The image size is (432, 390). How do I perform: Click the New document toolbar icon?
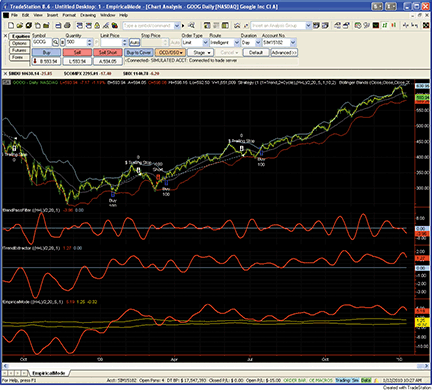point(11,25)
